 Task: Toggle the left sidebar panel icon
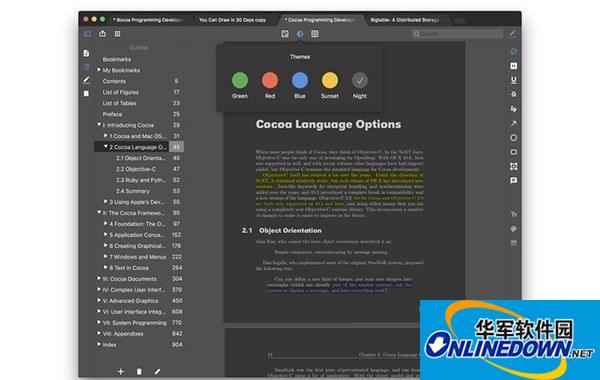click(x=88, y=34)
